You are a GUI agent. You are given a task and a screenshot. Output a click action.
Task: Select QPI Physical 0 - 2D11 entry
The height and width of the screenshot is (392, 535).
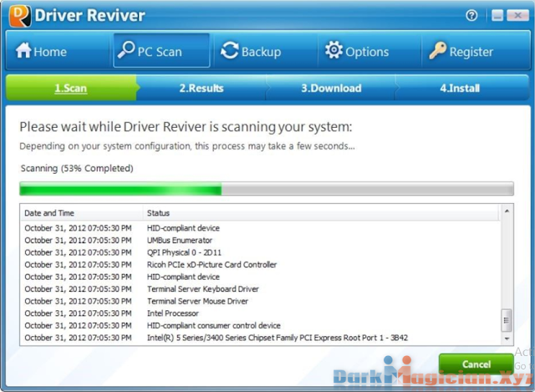pos(260,252)
